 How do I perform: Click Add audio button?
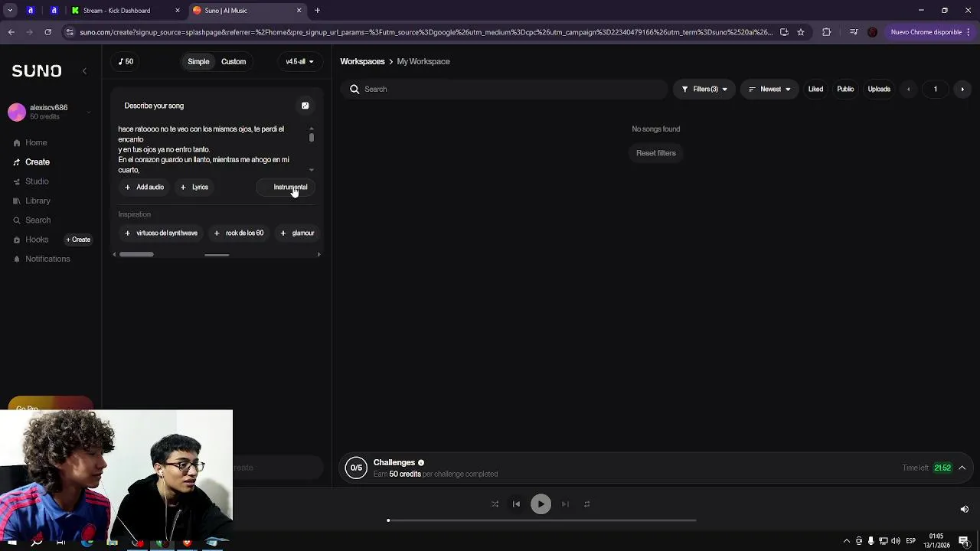point(144,187)
